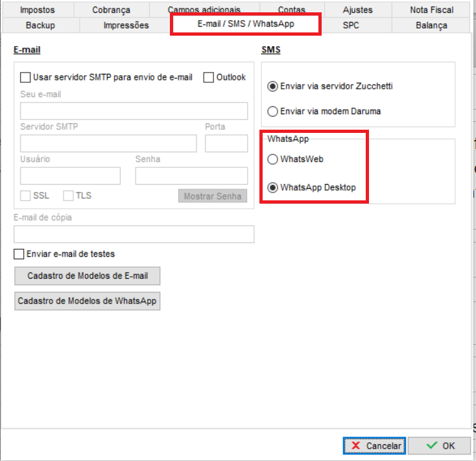This screenshot has height=461, width=476.
Task: Click the Cancelar button with red X
Action: pos(374,445)
